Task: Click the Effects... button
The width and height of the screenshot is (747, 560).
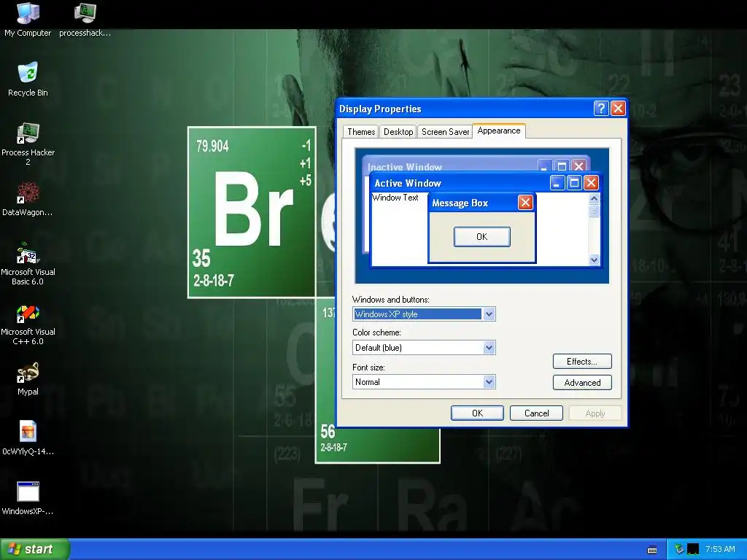Action: (582, 362)
